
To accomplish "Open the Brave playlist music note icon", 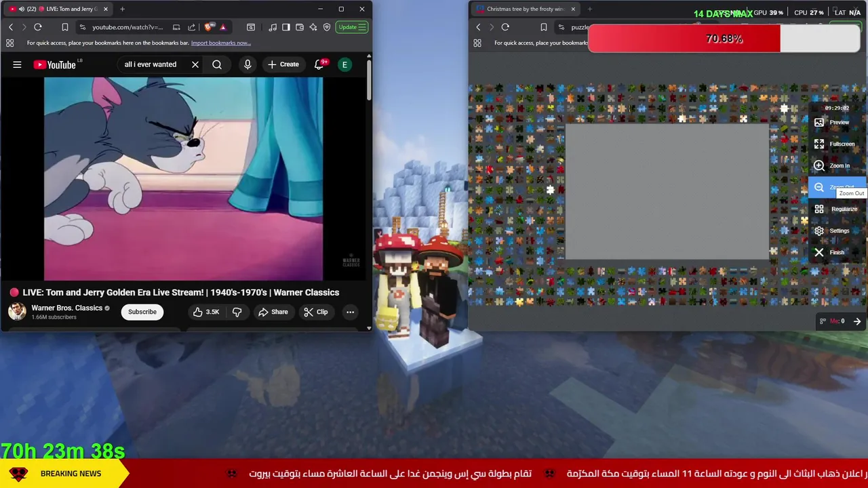I will click(x=273, y=27).
